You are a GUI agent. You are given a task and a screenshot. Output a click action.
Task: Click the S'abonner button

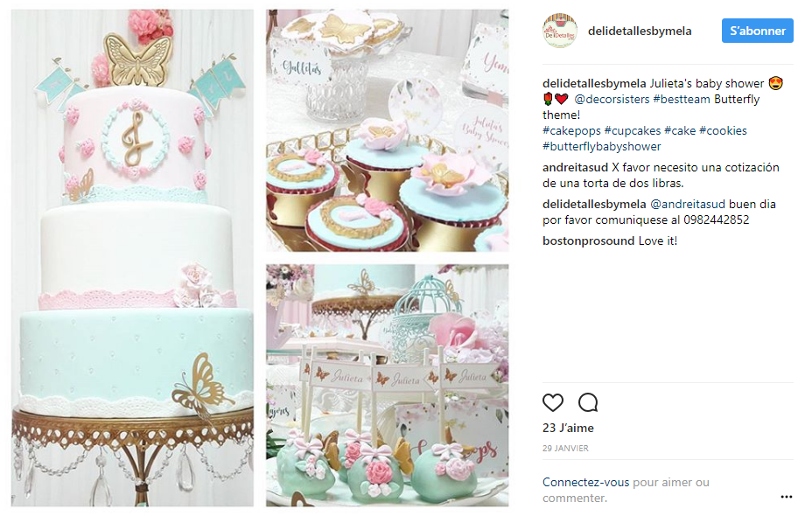(757, 31)
